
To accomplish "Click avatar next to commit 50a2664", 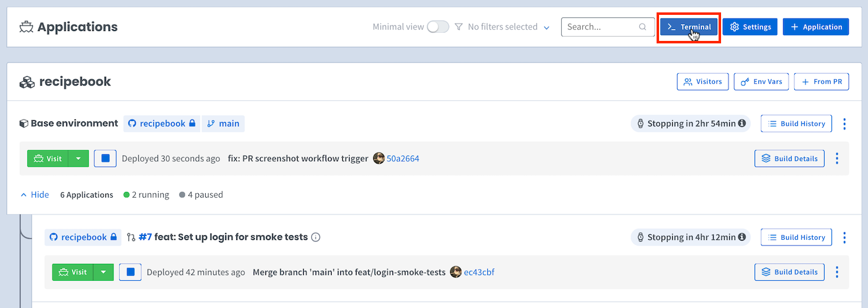I will click(x=379, y=159).
